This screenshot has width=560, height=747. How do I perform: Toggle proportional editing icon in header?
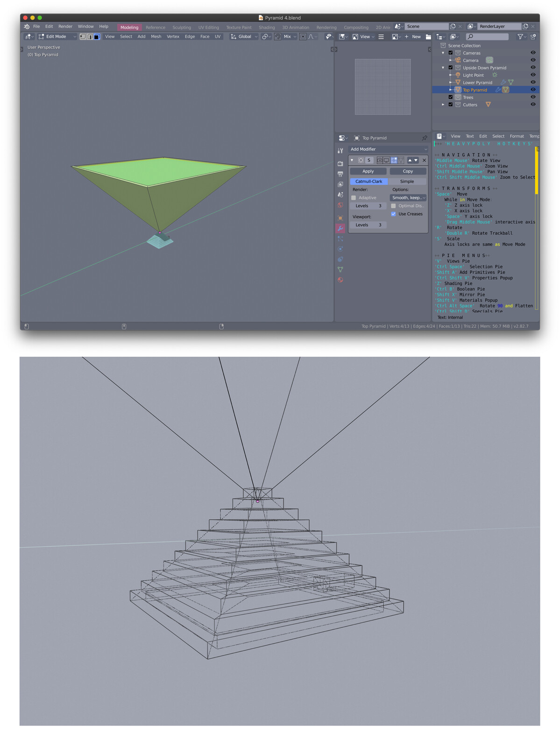pyautogui.click(x=303, y=36)
